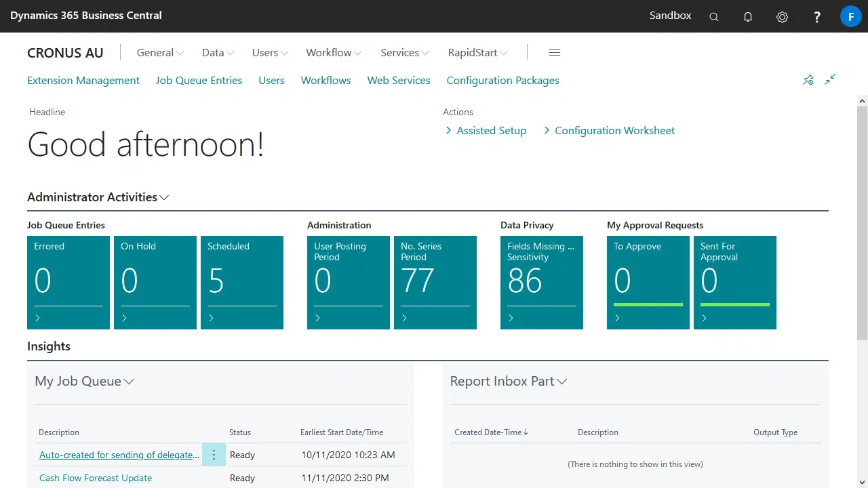
Task: Go to the Extension Management page
Action: click(83, 80)
